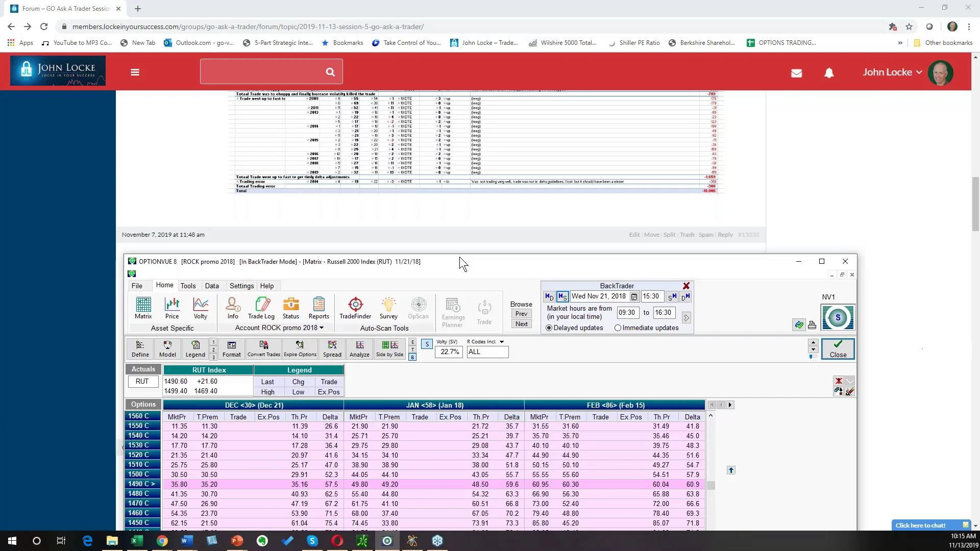Screen dimensions: 980x551
Task: Open account Info
Action: [233, 308]
